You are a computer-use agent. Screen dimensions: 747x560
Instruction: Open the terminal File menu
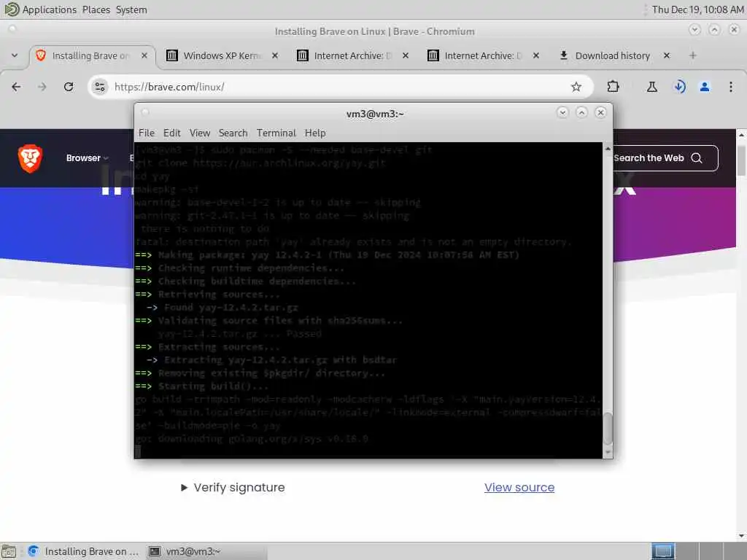[146, 133]
